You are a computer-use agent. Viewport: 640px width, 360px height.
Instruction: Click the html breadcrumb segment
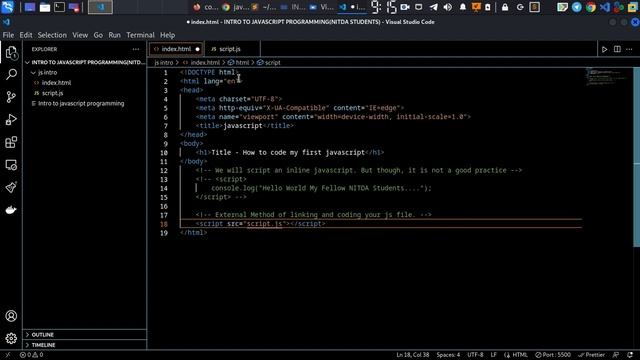point(238,62)
